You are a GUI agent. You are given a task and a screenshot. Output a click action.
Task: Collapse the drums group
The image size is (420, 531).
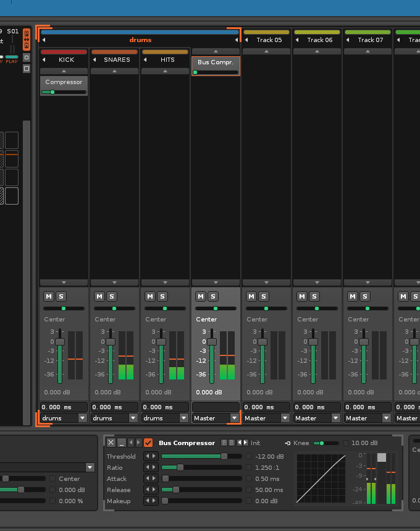pyautogui.click(x=43, y=40)
